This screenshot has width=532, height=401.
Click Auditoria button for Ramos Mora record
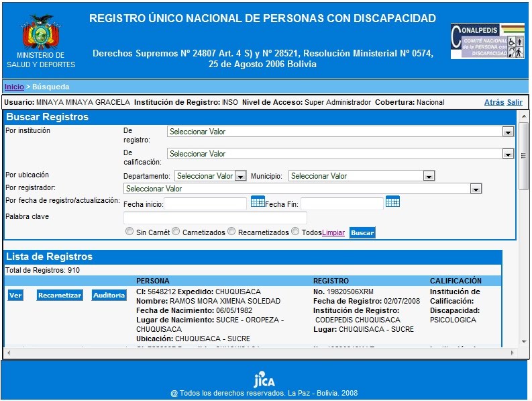tap(109, 296)
